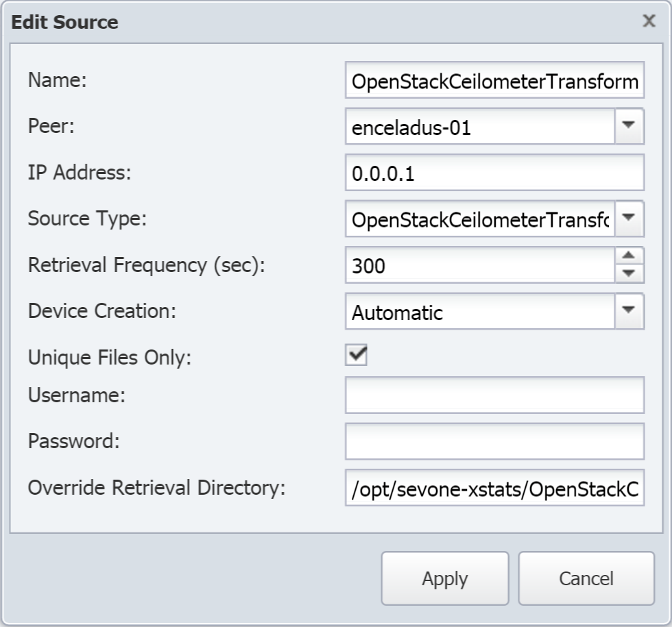Increase Retrieval Frequency with up arrow

pyautogui.click(x=629, y=256)
